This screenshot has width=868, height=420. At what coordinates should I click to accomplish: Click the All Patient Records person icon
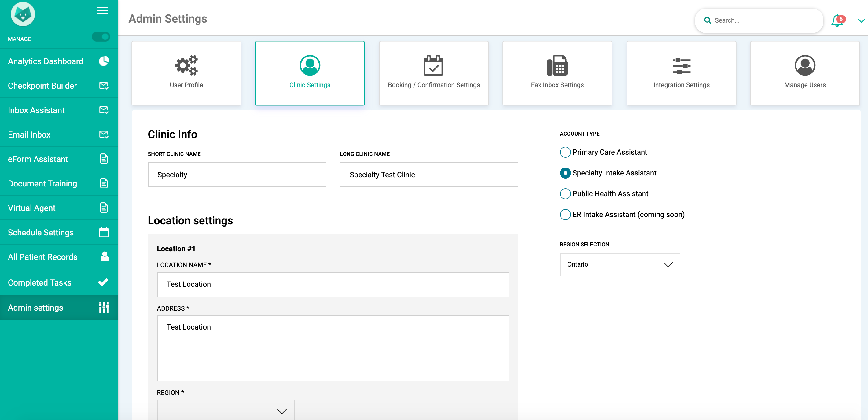105,256
